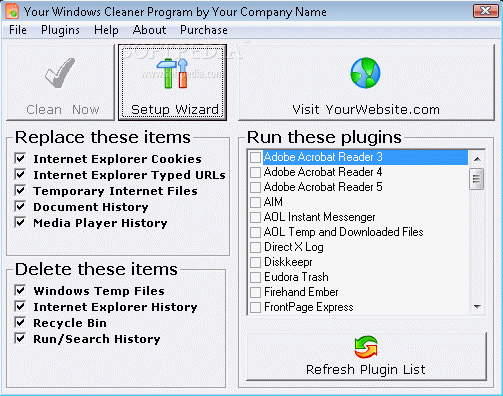The width and height of the screenshot is (503, 396).
Task: Open the Plugins menu
Action: click(x=60, y=30)
